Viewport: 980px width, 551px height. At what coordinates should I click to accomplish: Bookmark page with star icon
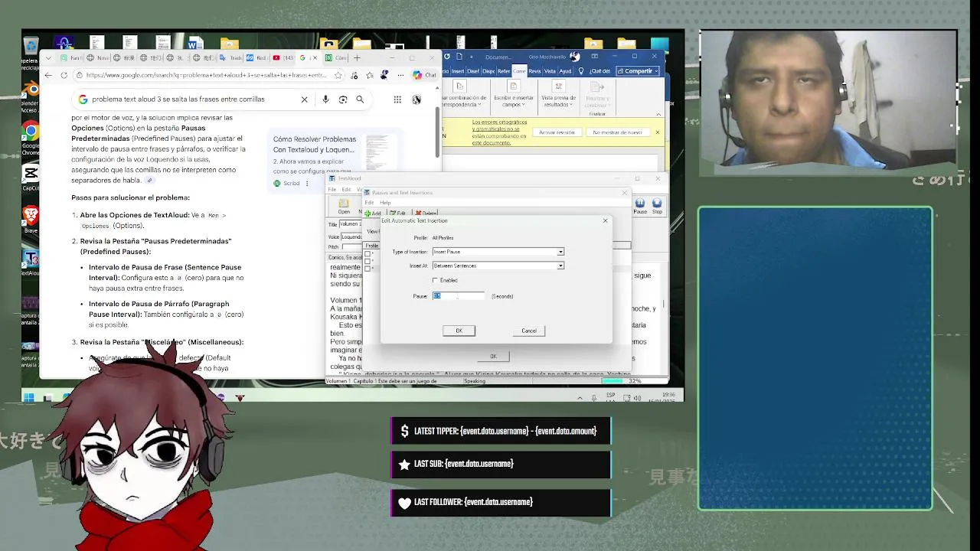(338, 75)
